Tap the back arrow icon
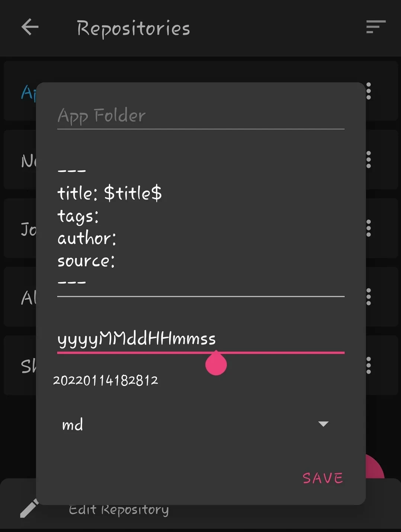Screen dimensions: 401x532 [30, 27]
